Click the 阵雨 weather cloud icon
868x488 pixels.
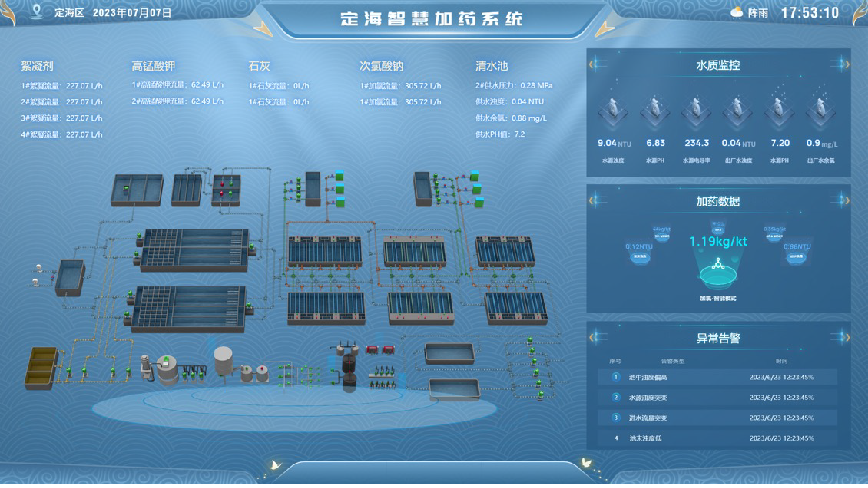point(736,13)
